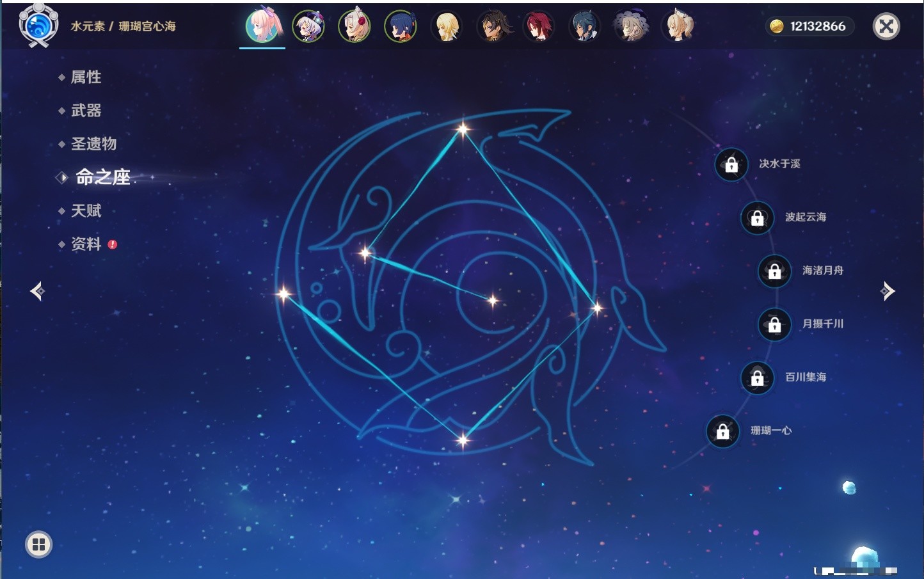This screenshot has width=924, height=579.
Task: Open the locked constellation 珊瑚一心
Action: (722, 431)
